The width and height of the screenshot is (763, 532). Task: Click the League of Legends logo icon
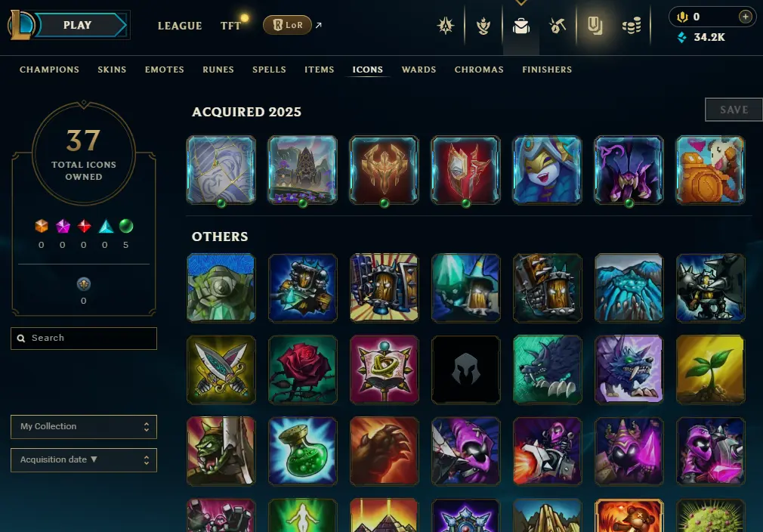coord(20,25)
